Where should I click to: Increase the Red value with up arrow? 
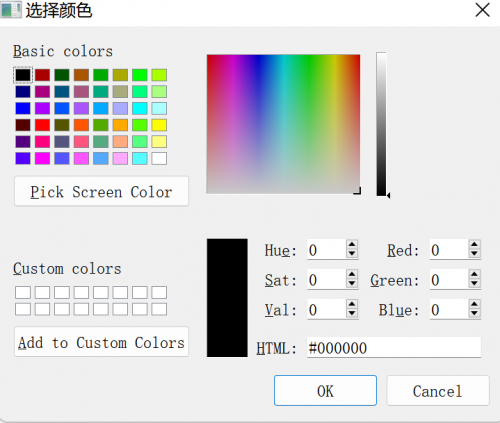(x=474, y=245)
